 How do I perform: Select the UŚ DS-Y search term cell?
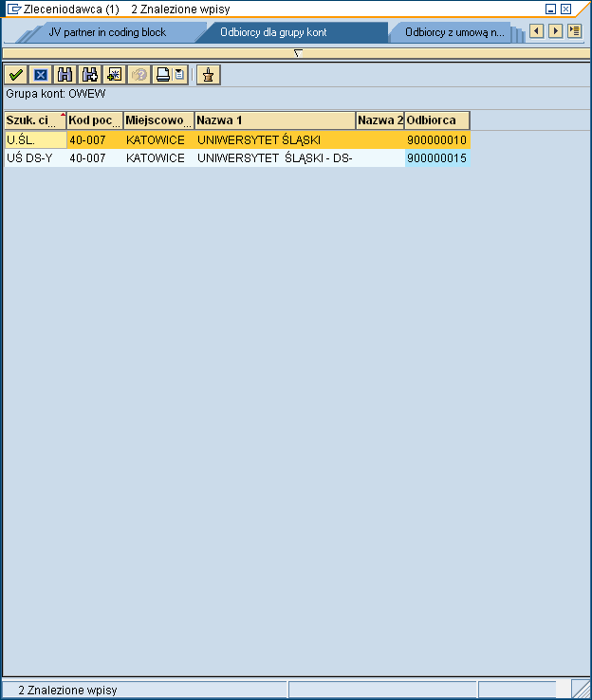pos(35,158)
